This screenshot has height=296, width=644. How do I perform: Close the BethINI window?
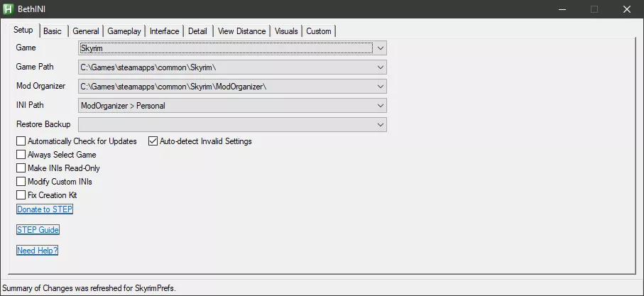[627, 9]
